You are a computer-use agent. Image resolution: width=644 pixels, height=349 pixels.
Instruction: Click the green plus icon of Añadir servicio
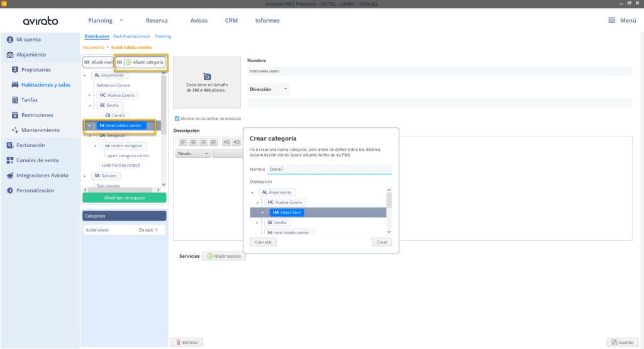pyautogui.click(x=210, y=256)
